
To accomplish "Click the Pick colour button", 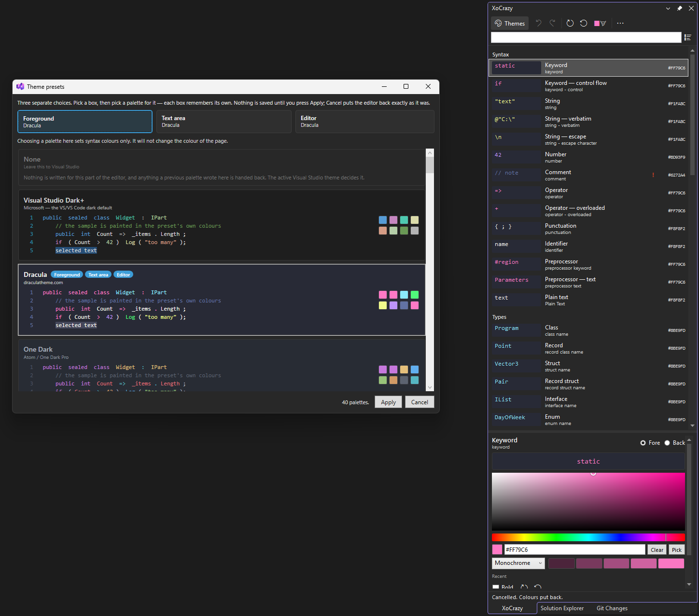I will pyautogui.click(x=677, y=549).
